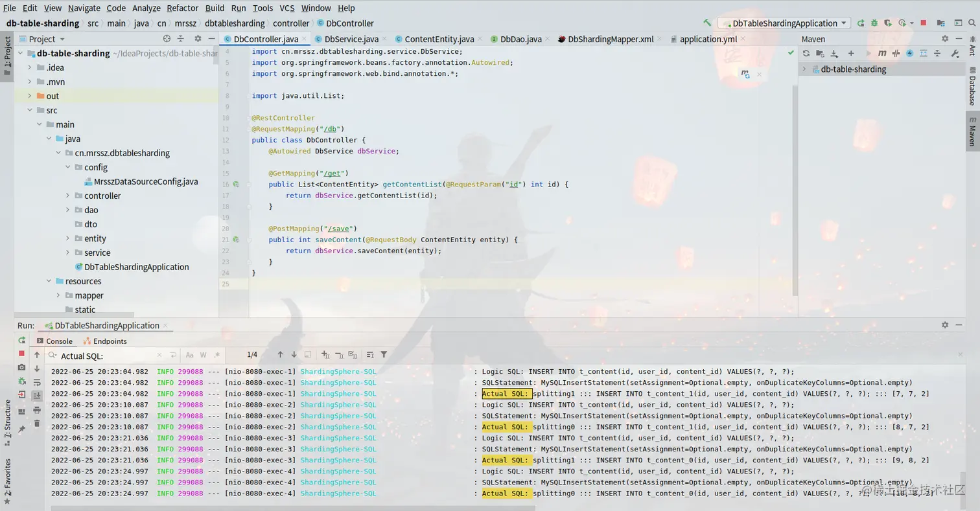Screen dimensions: 980x511
Task: Rerun DbTableShardingApplication from the top toolbar
Action: coord(861,23)
